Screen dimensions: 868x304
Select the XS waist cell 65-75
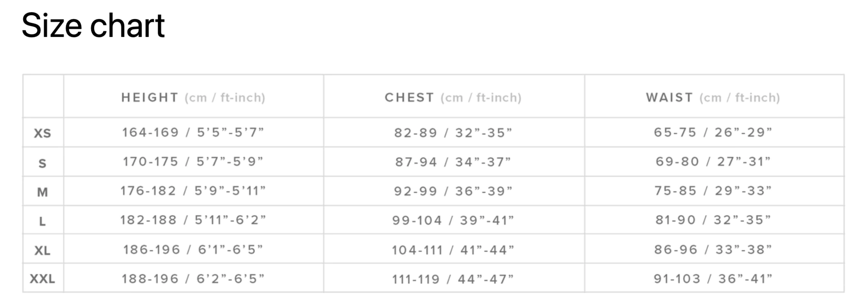[712, 133]
